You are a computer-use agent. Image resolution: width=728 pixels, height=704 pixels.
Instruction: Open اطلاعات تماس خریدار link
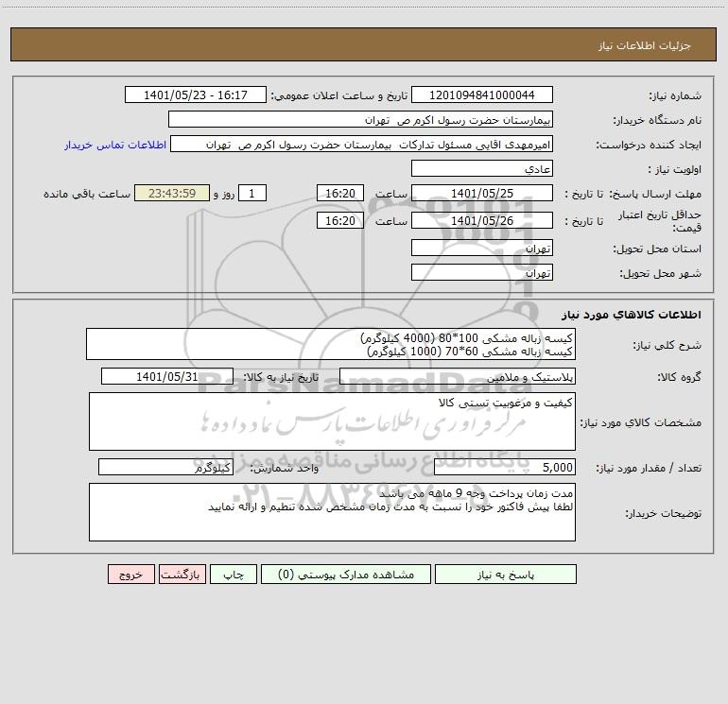click(115, 145)
